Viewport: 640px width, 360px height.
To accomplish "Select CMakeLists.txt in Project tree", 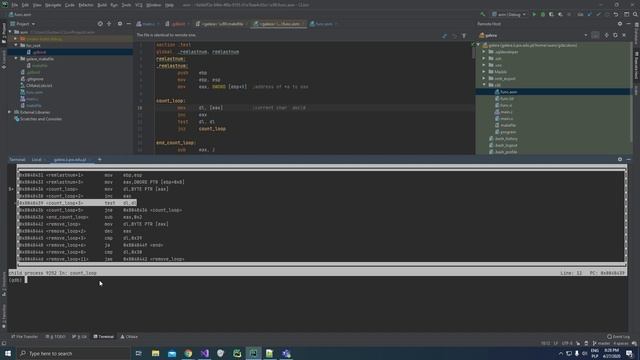I will pyautogui.click(x=36, y=86).
